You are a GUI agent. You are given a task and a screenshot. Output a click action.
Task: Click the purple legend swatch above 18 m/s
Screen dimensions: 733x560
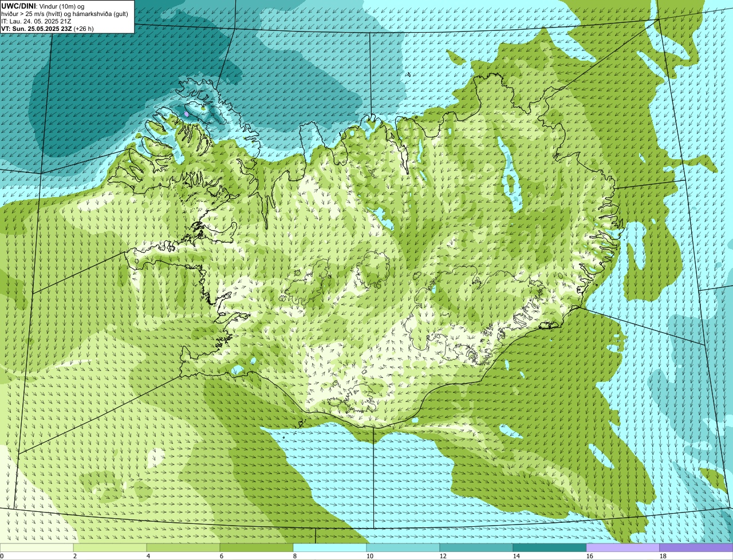point(696,547)
